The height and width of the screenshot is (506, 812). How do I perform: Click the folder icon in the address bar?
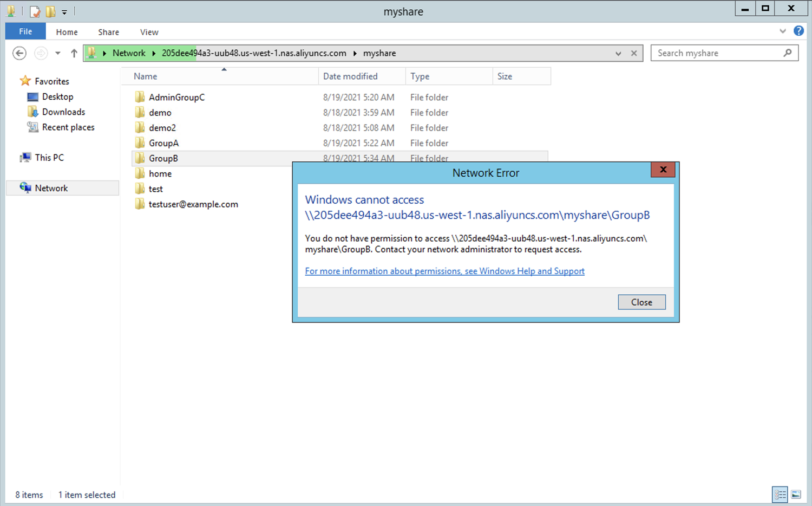[x=91, y=53]
